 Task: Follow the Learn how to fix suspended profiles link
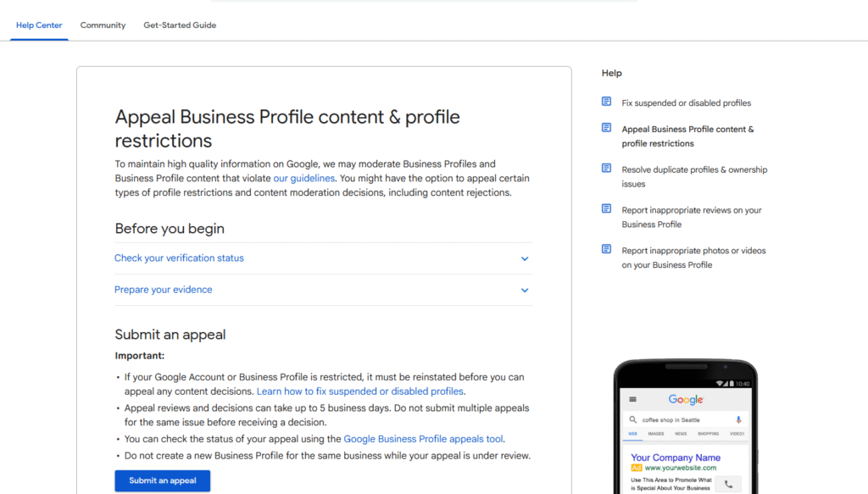click(x=360, y=391)
